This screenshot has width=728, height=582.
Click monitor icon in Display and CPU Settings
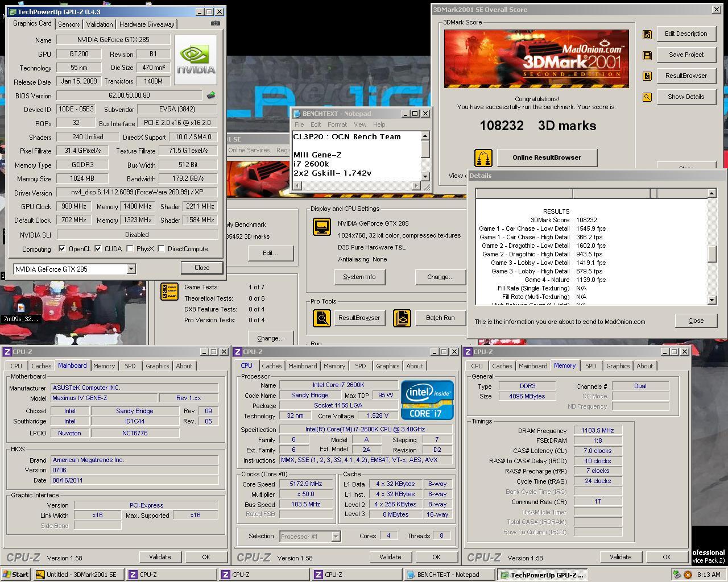(322, 227)
